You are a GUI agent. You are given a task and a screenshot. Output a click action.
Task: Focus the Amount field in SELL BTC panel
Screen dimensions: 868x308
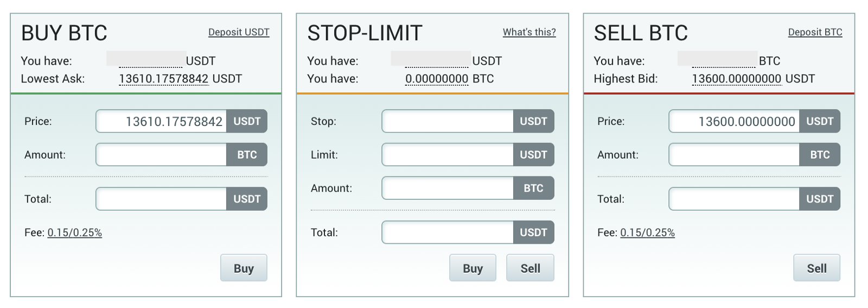point(735,155)
